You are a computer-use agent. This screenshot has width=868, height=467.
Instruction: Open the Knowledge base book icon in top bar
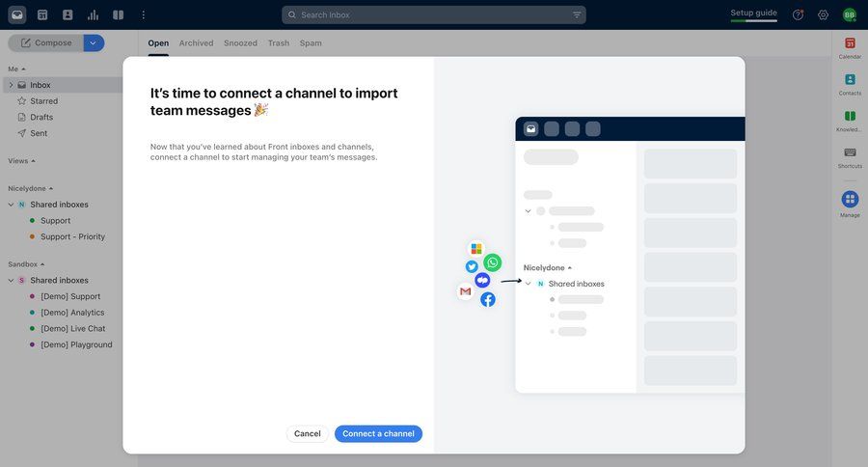(119, 15)
